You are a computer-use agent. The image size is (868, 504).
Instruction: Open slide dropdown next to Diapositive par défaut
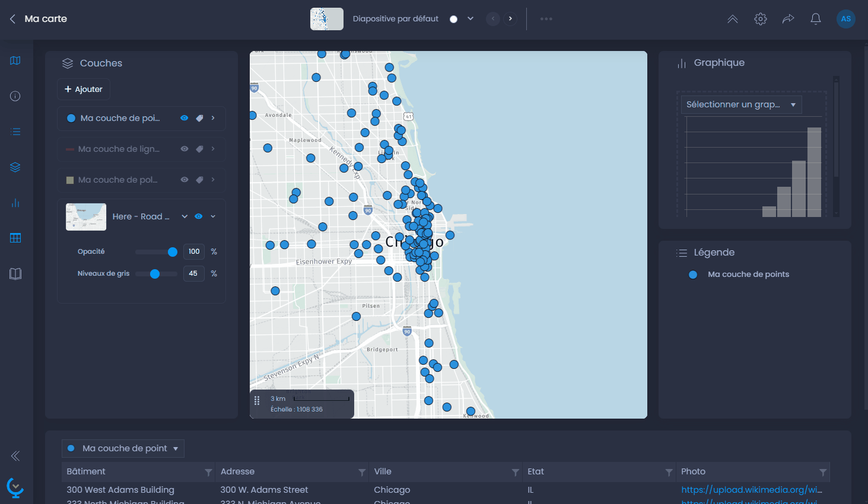click(470, 19)
